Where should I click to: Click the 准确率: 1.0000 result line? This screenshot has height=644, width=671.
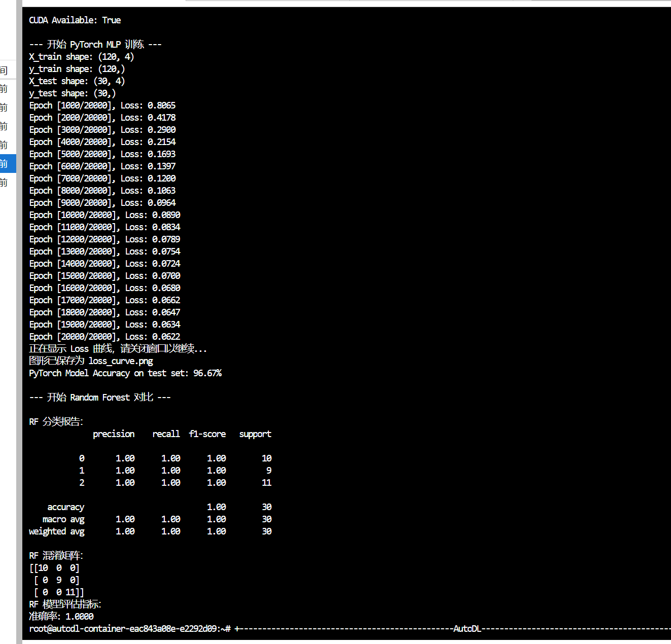coord(61,617)
